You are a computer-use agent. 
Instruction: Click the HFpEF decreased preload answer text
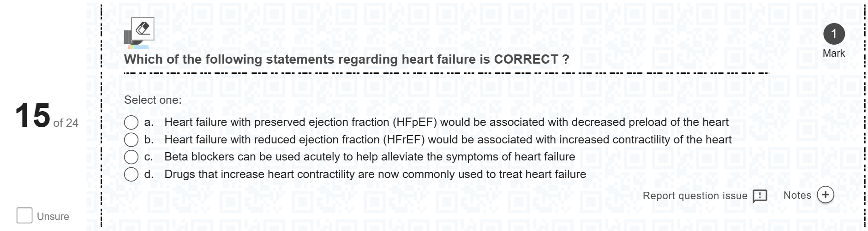(x=446, y=122)
